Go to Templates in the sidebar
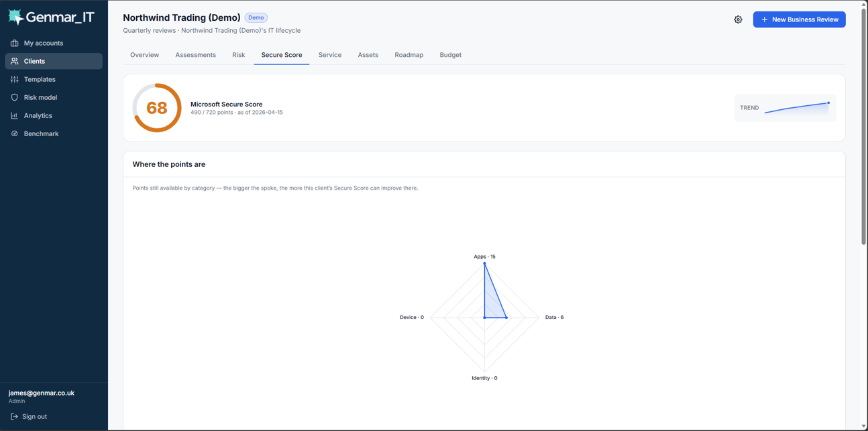 [54, 79]
